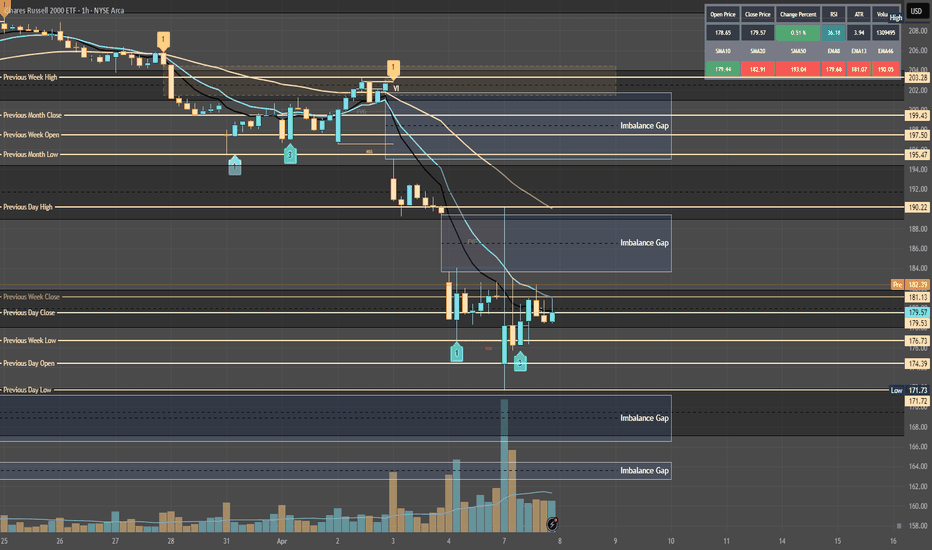The height and width of the screenshot is (550, 932).
Task: Select the Previous Day Low line label
Action: tap(27, 390)
